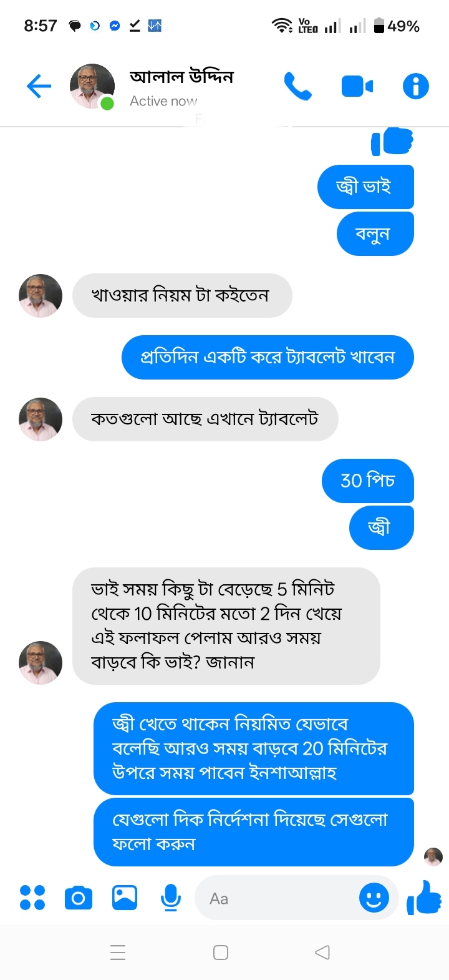Screen dimensions: 449x980
Task: Open the emoji picker smiley icon
Action: (x=374, y=898)
